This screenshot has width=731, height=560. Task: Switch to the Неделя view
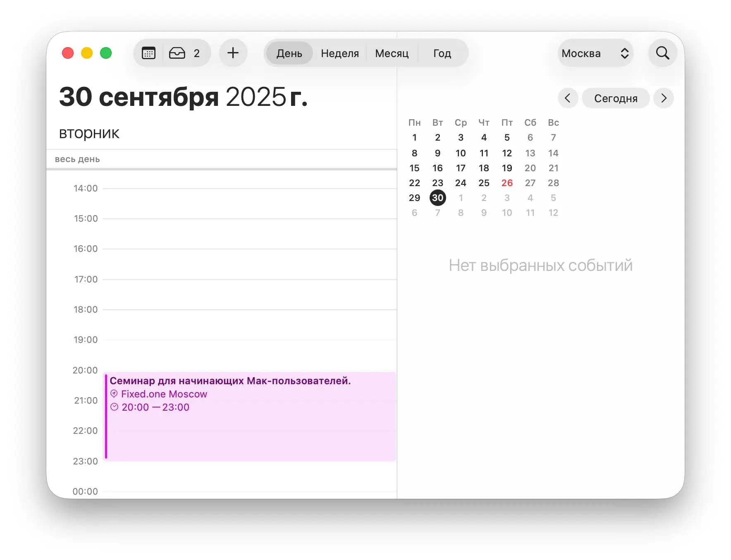pos(339,53)
